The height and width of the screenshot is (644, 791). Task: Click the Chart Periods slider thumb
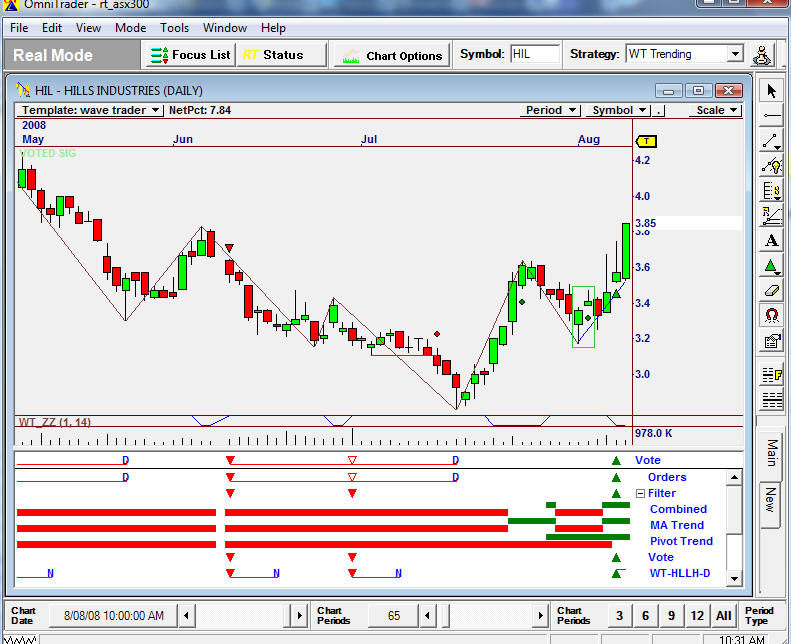445,615
